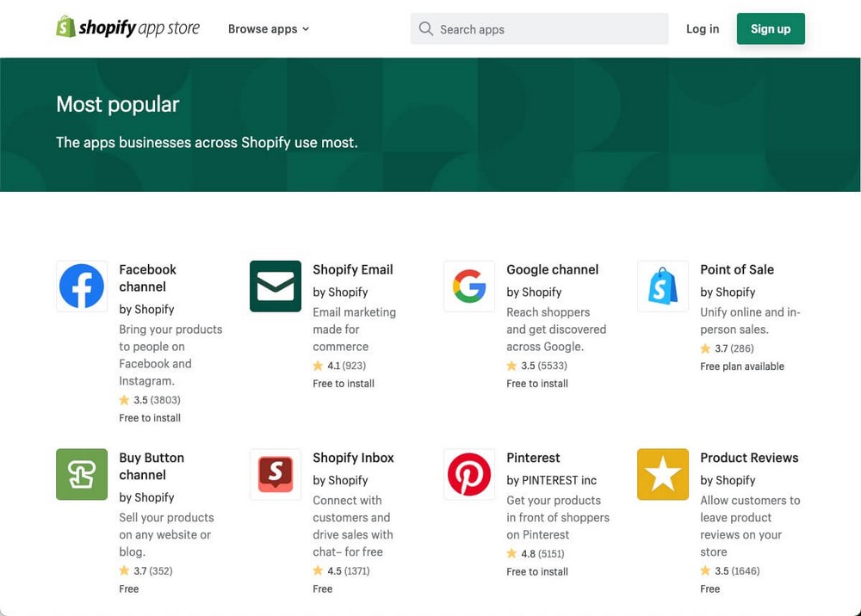Click 'by PINTEREST inc' developer text
861x616 pixels.
(551, 481)
